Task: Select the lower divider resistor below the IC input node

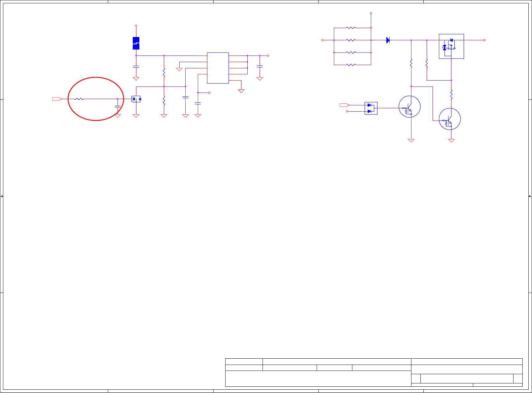Action: pos(164,101)
